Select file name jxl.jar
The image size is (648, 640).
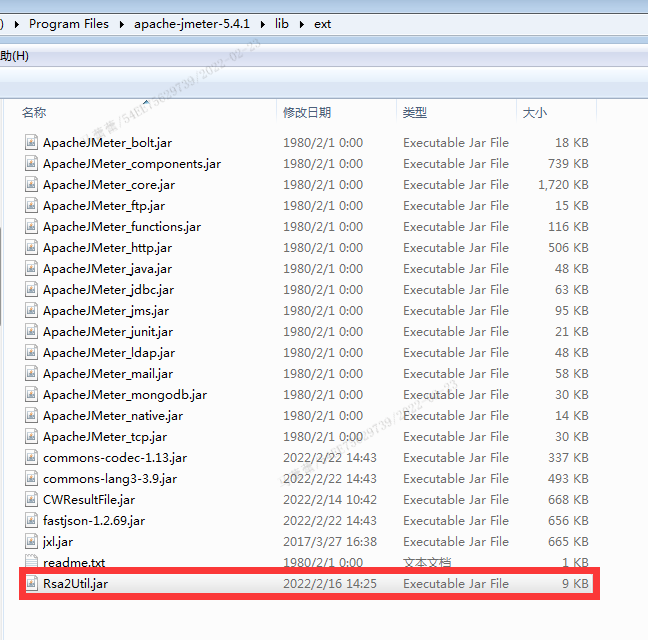(58, 542)
